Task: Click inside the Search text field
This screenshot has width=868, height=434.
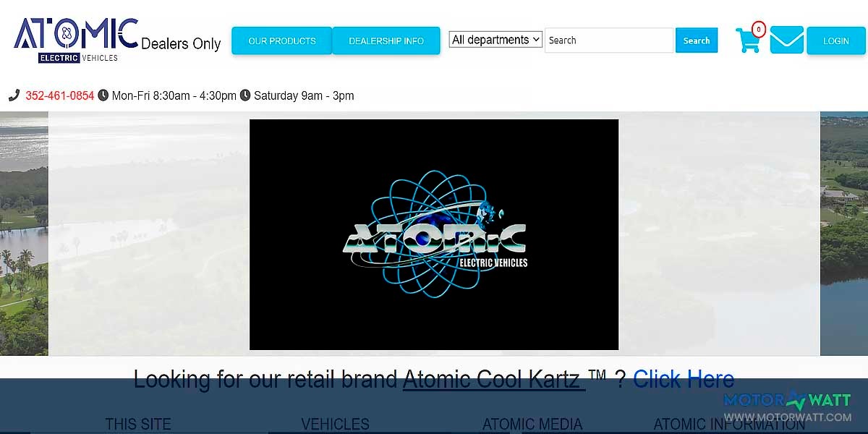Action: (608, 41)
